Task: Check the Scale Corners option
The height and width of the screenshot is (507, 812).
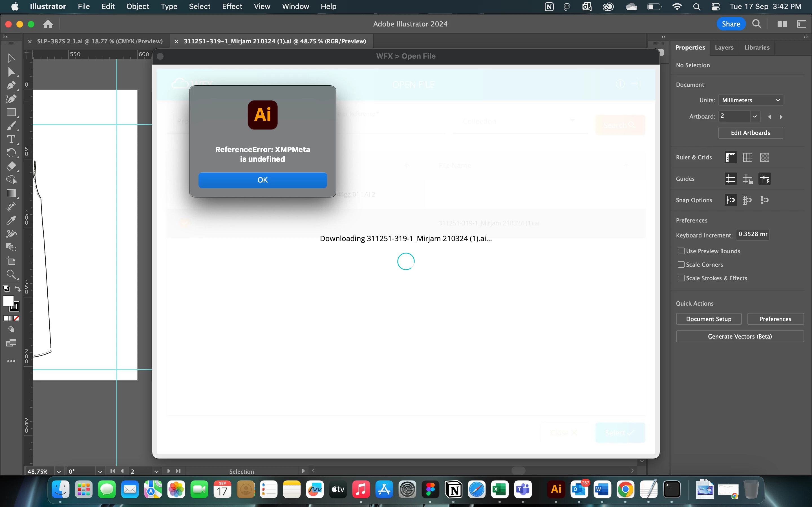Action: tap(681, 264)
